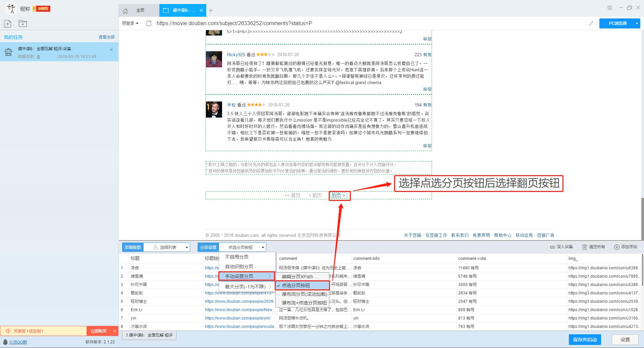The width and height of the screenshot is (644, 348).
Task: Open 预登录 dropdown
Action: click(x=130, y=23)
